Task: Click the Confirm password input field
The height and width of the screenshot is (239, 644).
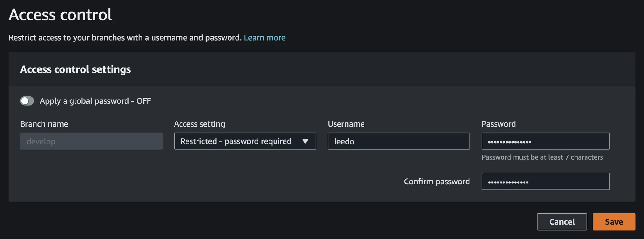Action: click(545, 182)
